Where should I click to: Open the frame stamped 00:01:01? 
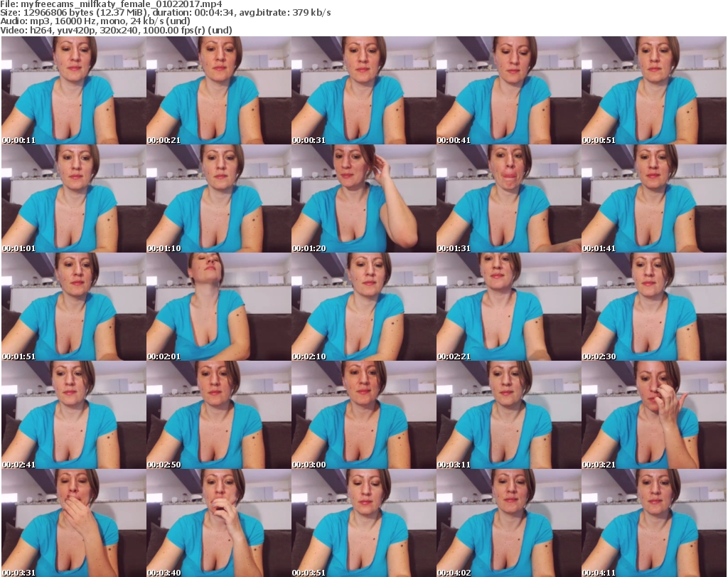pos(73,198)
